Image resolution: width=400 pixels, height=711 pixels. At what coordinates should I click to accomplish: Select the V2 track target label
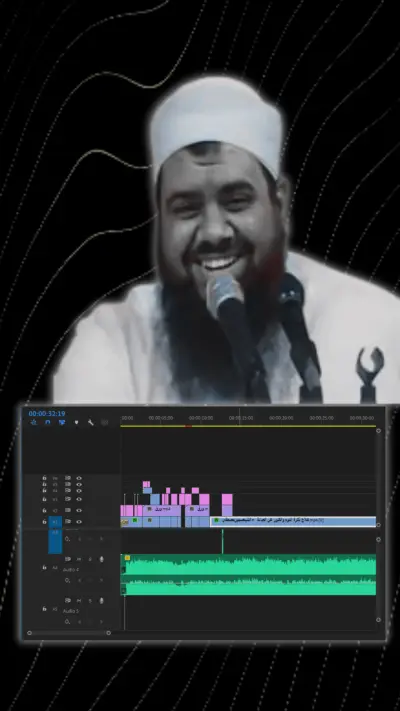pyautogui.click(x=55, y=511)
